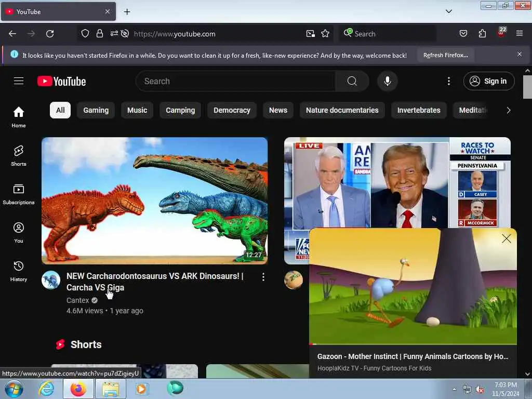This screenshot has height=399, width=532.
Task: Open the dinosaur video thumbnail
Action: pyautogui.click(x=154, y=201)
